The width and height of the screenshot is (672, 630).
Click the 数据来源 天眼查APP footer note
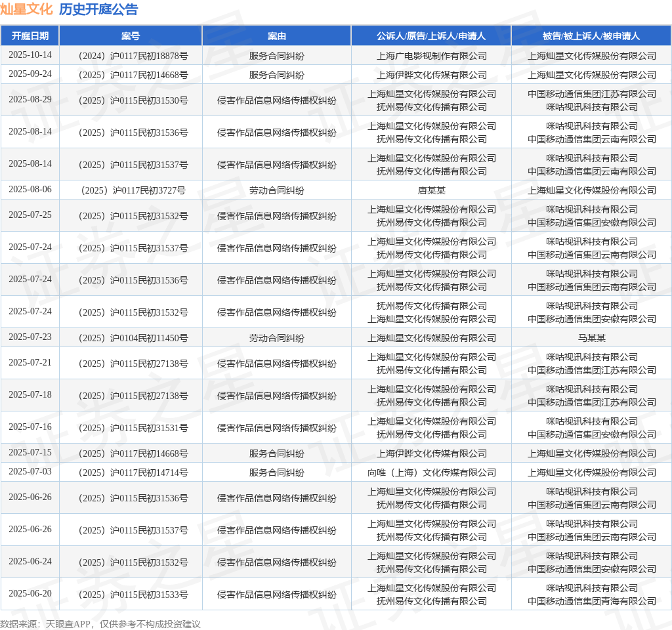pyautogui.click(x=100, y=624)
